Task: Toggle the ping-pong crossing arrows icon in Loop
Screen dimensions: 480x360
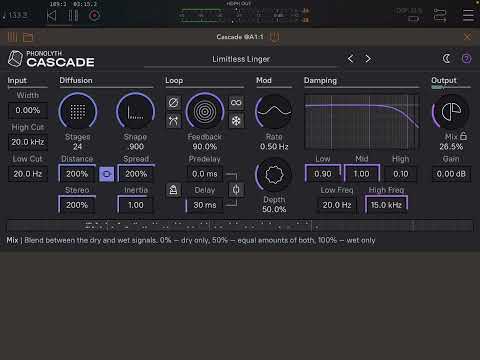Action: [x=173, y=121]
